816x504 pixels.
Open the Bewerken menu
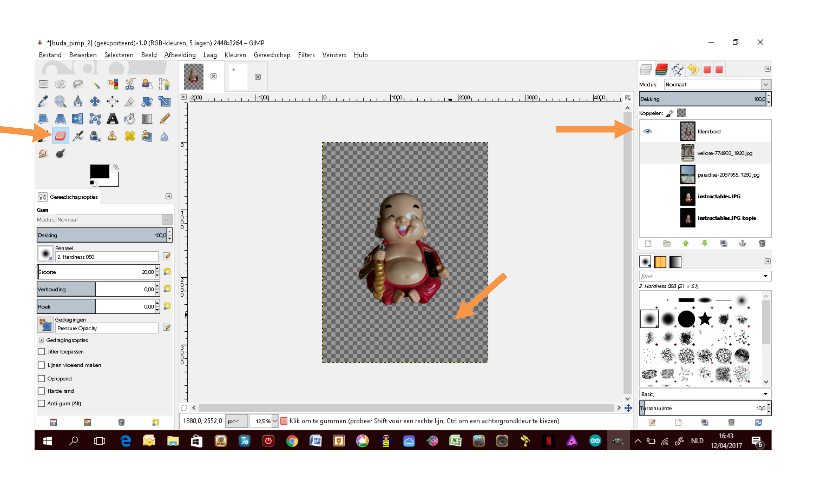83,55
